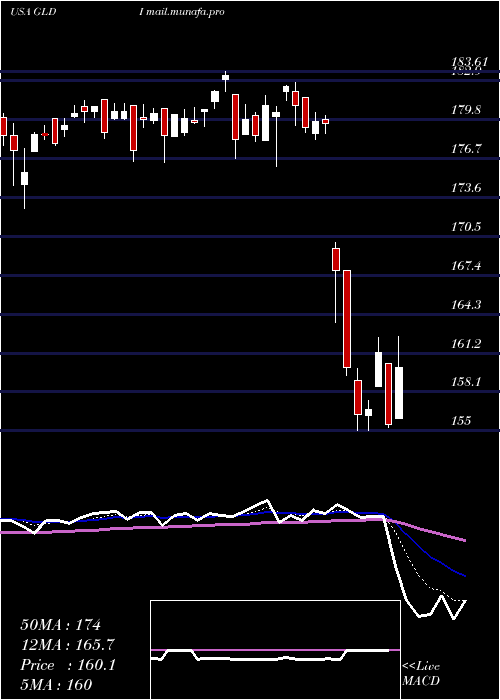
Task: Click the USA GLD ticker label
Action: pos(33,12)
